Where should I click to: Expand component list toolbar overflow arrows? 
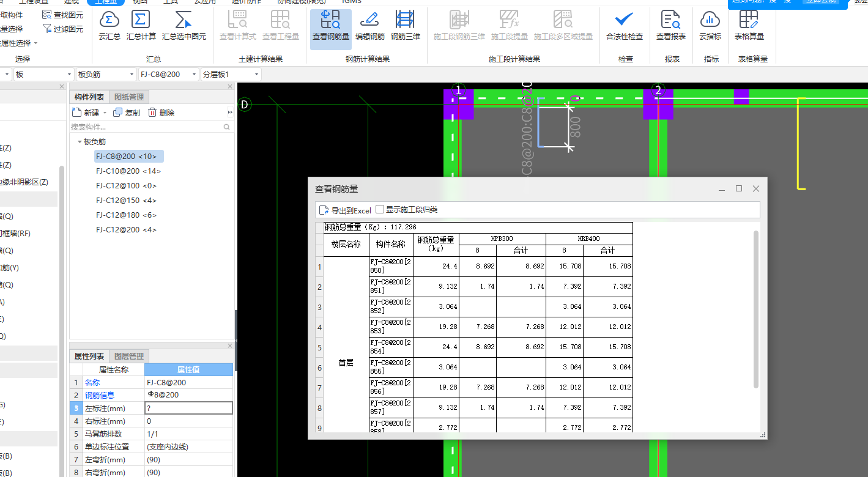click(230, 113)
